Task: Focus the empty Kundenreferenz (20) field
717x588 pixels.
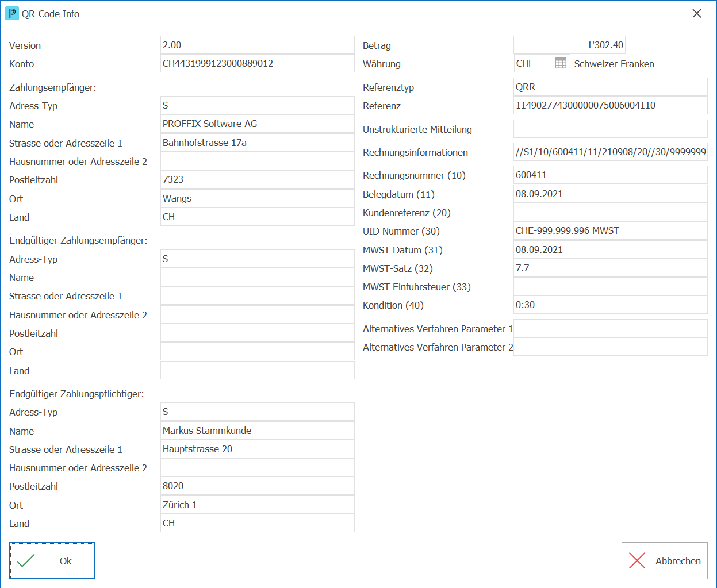Action: (x=611, y=212)
